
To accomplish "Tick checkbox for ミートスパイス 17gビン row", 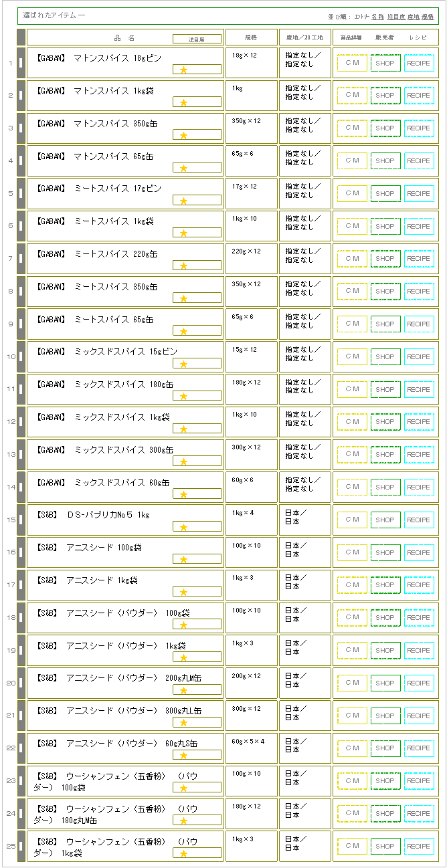I will tap(21, 193).
